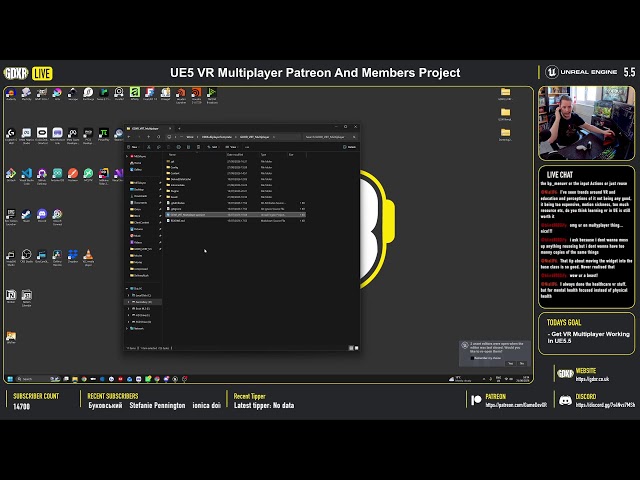
Task: Expand the first drive under This PC
Action: pyautogui.click(x=128, y=295)
